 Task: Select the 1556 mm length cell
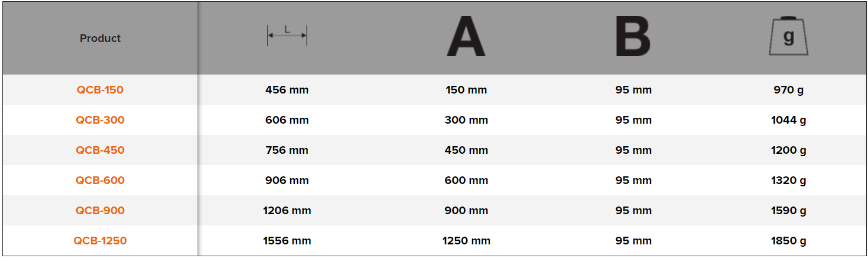(x=287, y=241)
